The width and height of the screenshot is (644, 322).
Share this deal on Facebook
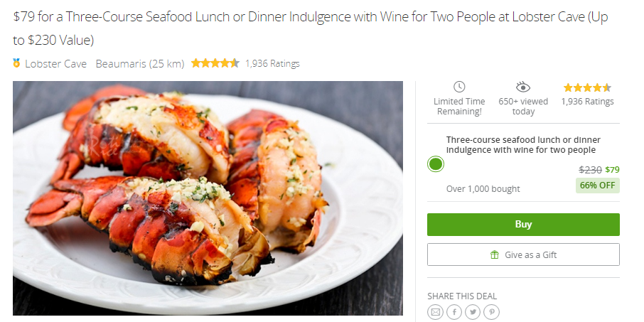(x=454, y=312)
